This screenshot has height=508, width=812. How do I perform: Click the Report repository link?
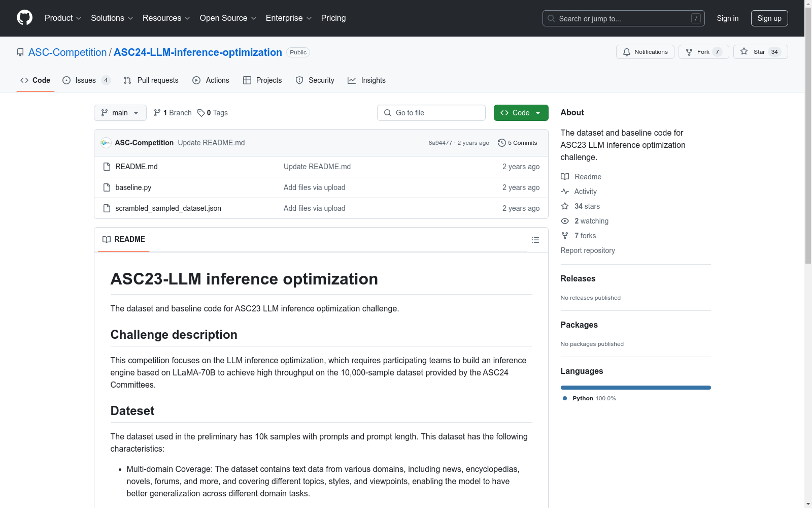(x=588, y=250)
